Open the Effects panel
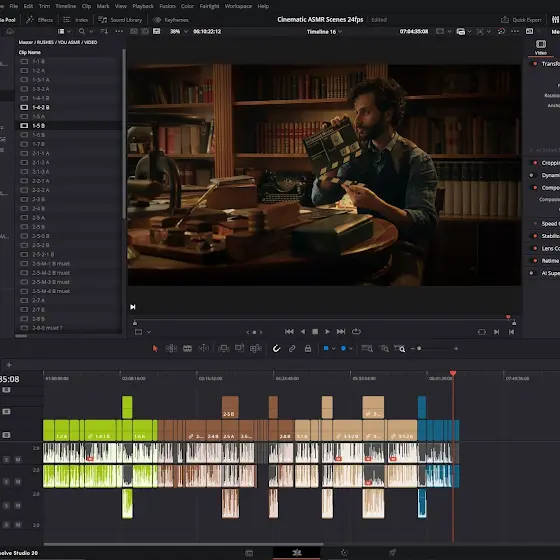Screen dimensions: 560x560 pos(40,20)
